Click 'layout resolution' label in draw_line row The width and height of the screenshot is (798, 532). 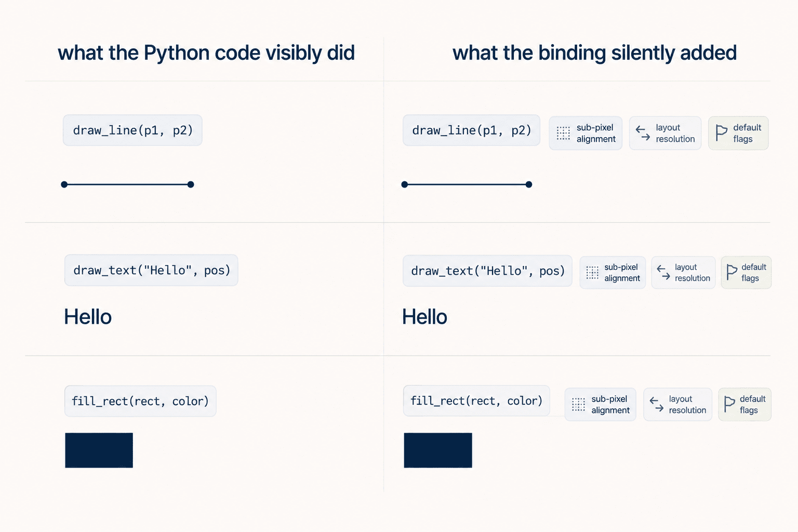click(675, 134)
